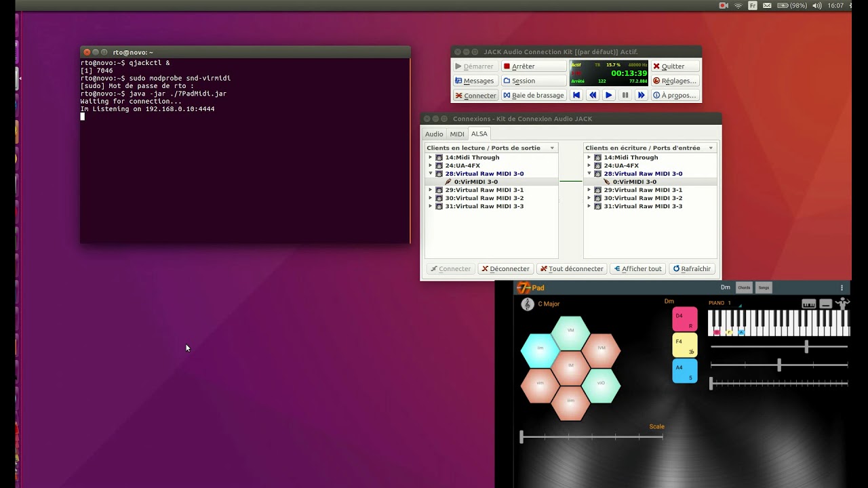This screenshot has width=868, height=488.
Task: Click the treble clef key icon
Action: coord(528,304)
